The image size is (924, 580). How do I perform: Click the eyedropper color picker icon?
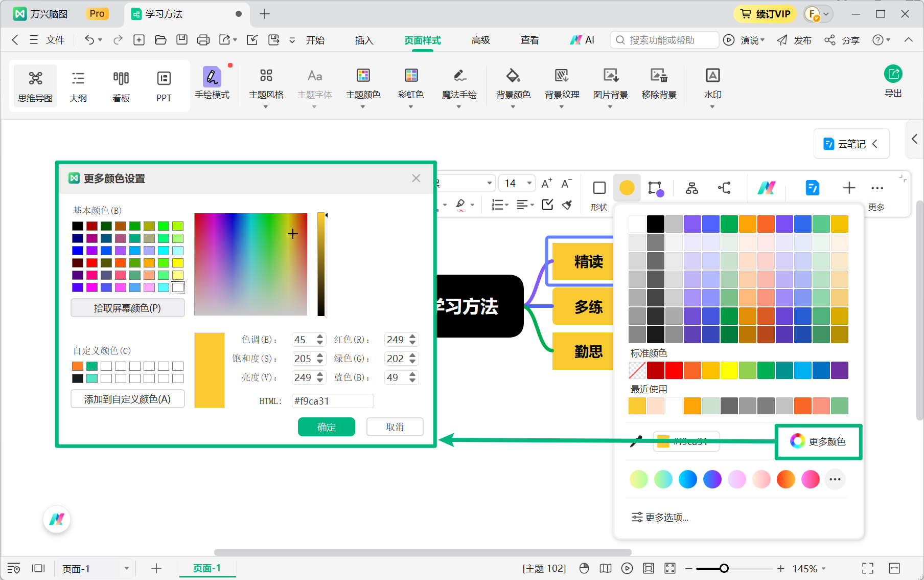(x=636, y=441)
